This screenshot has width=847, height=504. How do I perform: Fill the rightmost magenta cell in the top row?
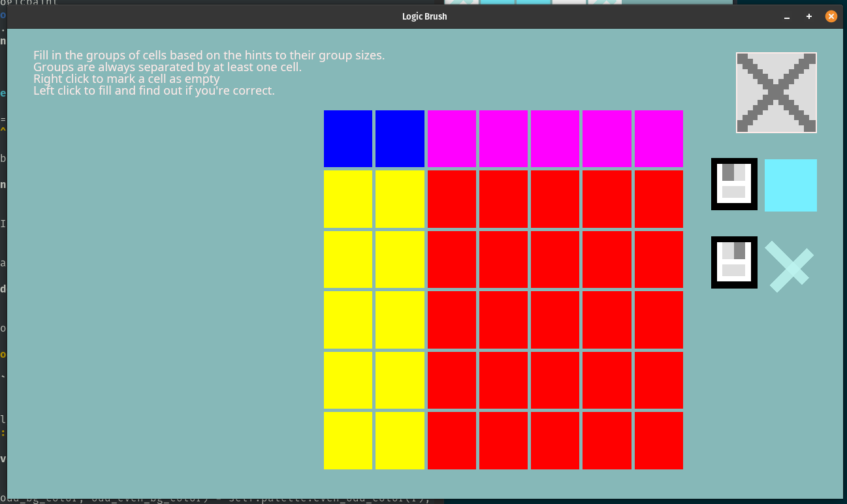coord(658,138)
